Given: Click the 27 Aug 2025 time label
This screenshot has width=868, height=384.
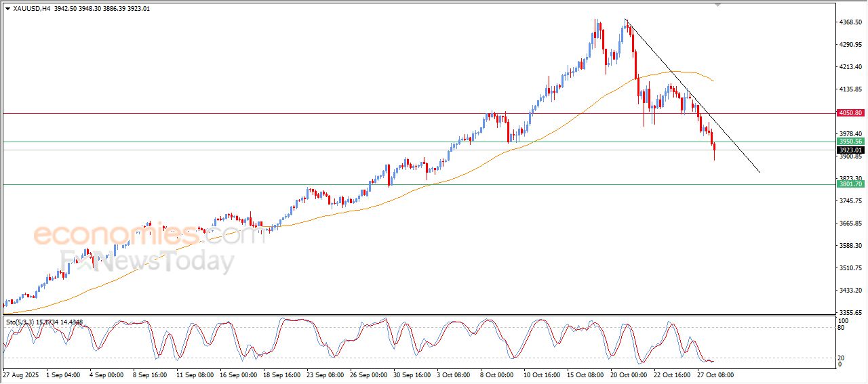Looking at the screenshot, I should click(x=22, y=375).
